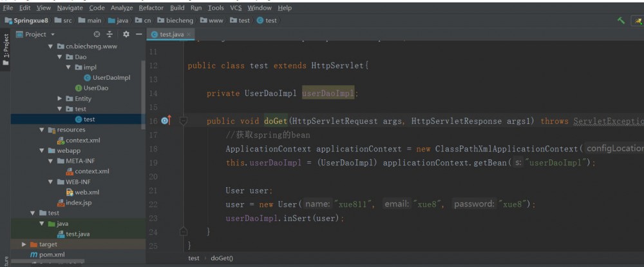Collapse the resources folder
This screenshot has height=267, width=644.
[42, 130]
